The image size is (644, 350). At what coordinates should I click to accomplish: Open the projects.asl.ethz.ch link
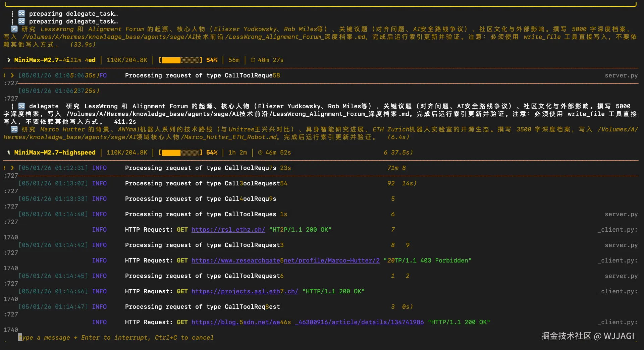[x=245, y=291]
